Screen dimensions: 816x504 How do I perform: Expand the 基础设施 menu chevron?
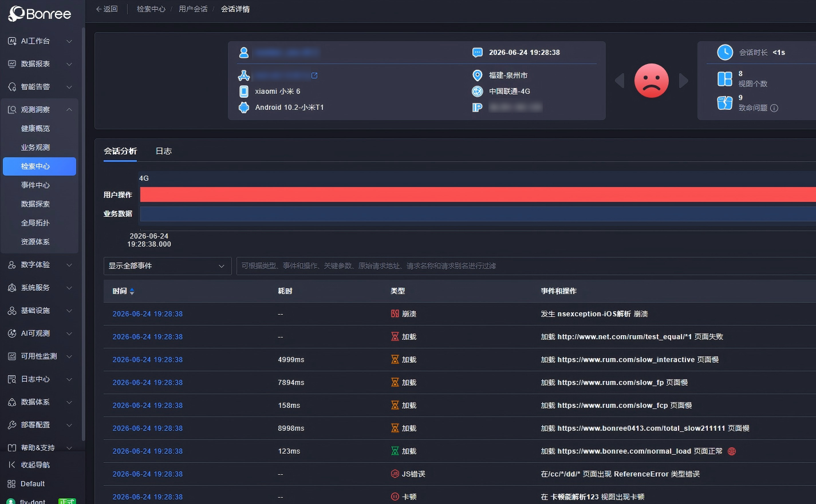point(69,311)
